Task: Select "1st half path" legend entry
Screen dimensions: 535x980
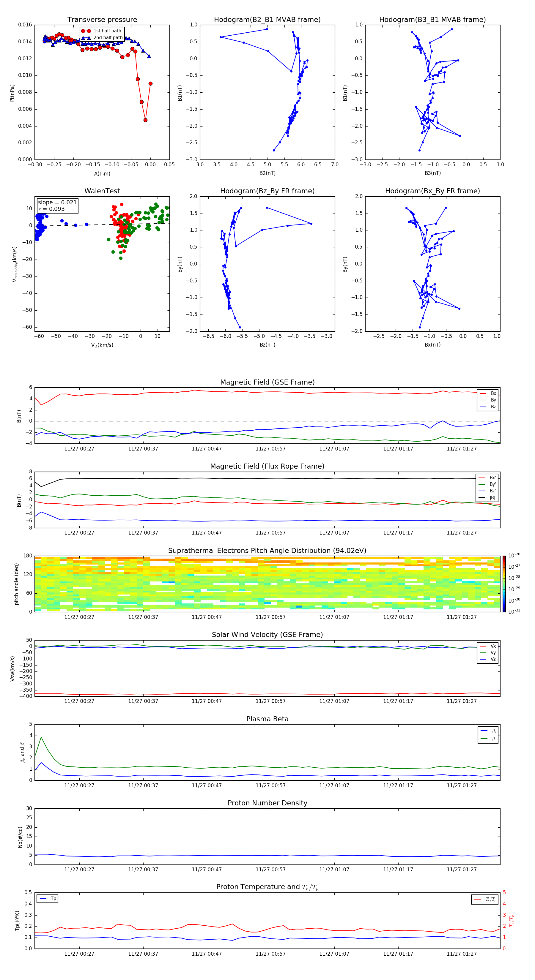Action: click(x=102, y=31)
